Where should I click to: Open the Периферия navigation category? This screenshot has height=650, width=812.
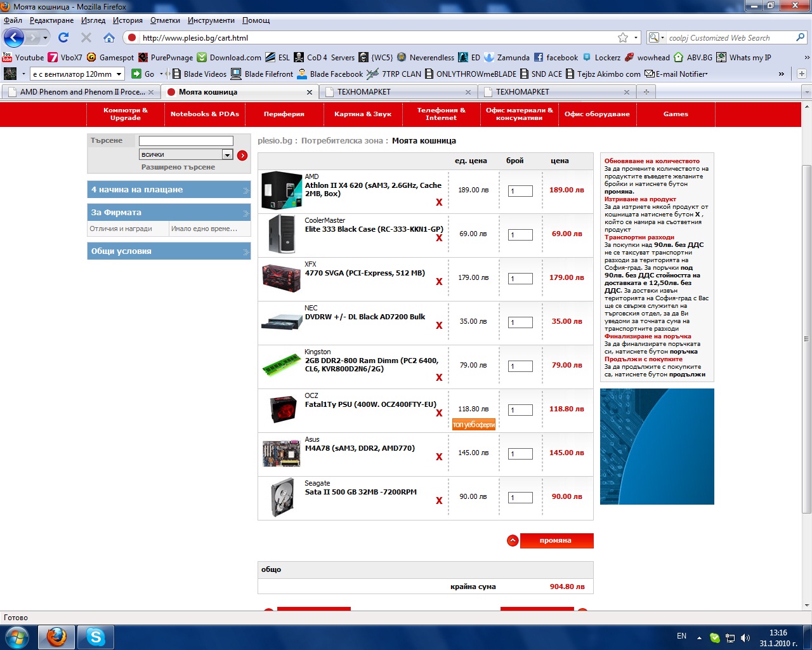coord(284,114)
